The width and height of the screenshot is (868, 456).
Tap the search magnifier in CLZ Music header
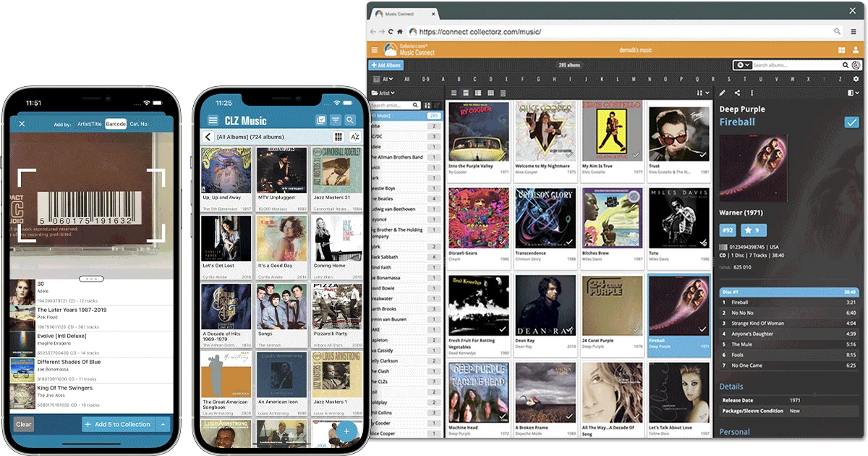(350, 120)
